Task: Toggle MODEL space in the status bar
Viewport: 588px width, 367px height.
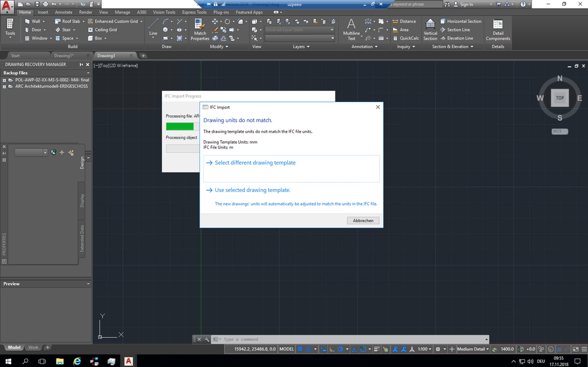Action: (x=286, y=348)
